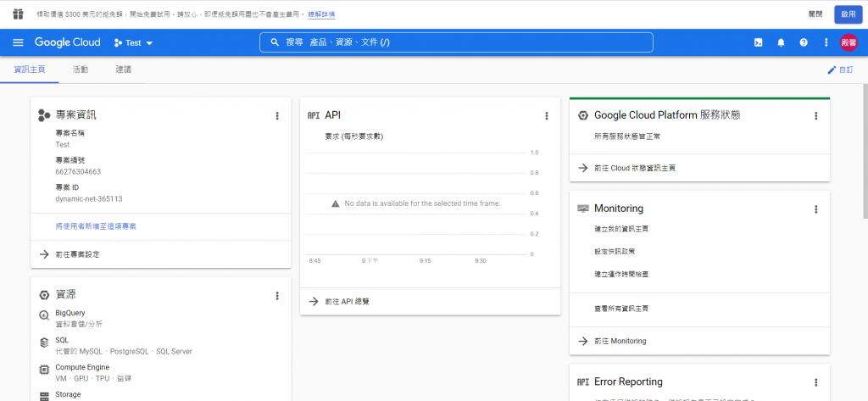Click the 資源 card header icon
The image size is (868, 401).
coord(44,295)
